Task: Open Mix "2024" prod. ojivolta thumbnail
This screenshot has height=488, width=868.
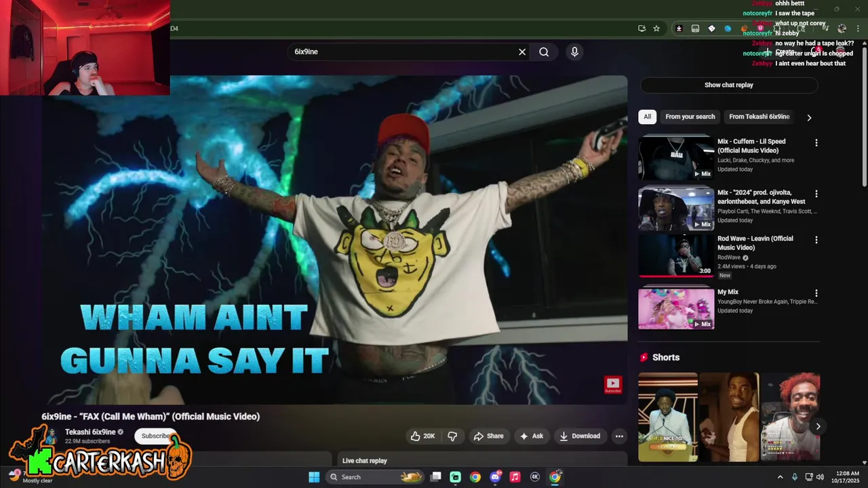Action: (x=676, y=209)
